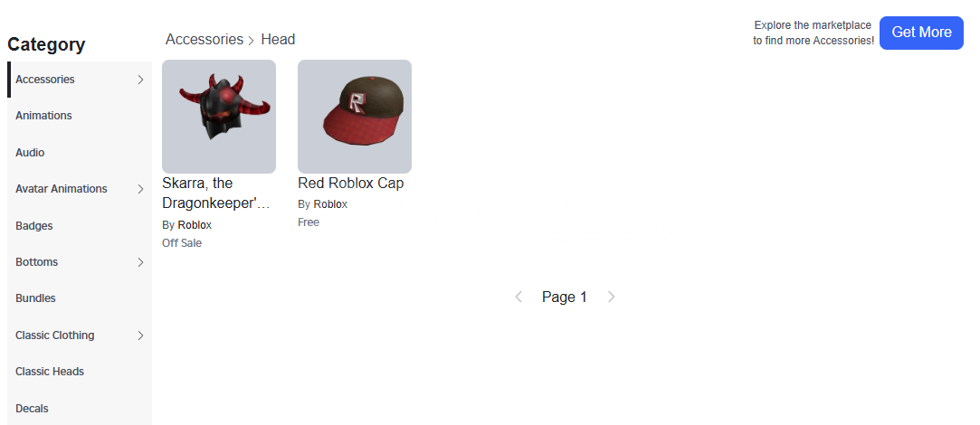Open the Red Roblox Cap thumbnail
Image resolution: width=980 pixels, height=425 pixels.
point(355,117)
